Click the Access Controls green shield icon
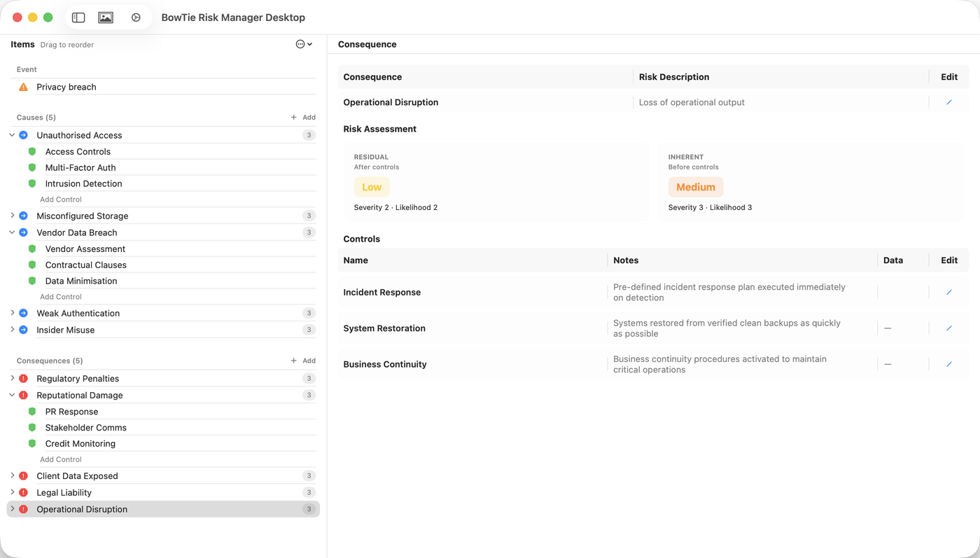The image size is (980, 558). pos(32,151)
